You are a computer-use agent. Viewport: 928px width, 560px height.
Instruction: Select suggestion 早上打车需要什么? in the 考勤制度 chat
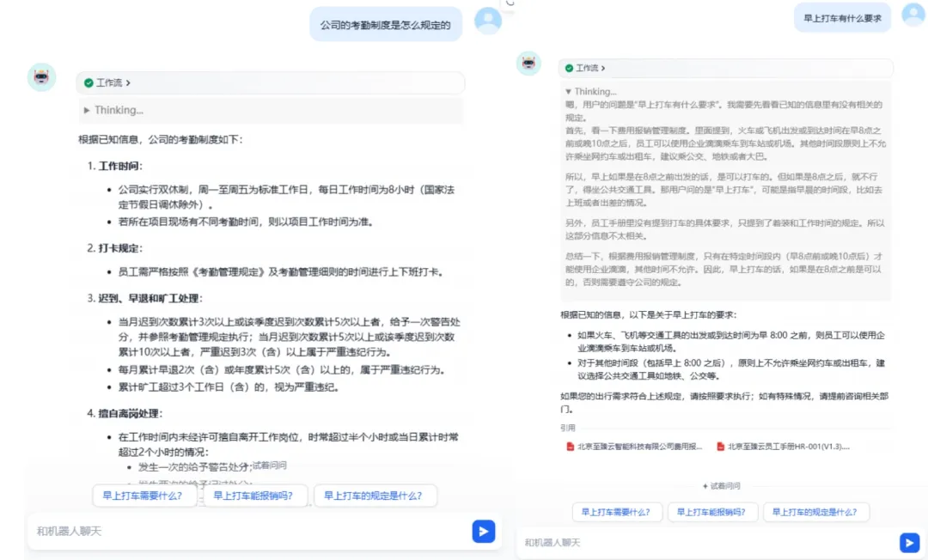coord(143,496)
